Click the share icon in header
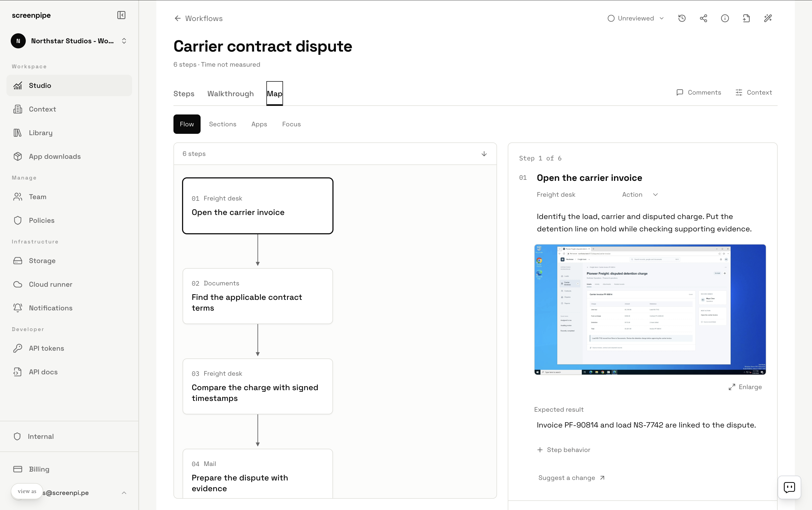Viewport: 812px width, 510px height. click(x=704, y=18)
